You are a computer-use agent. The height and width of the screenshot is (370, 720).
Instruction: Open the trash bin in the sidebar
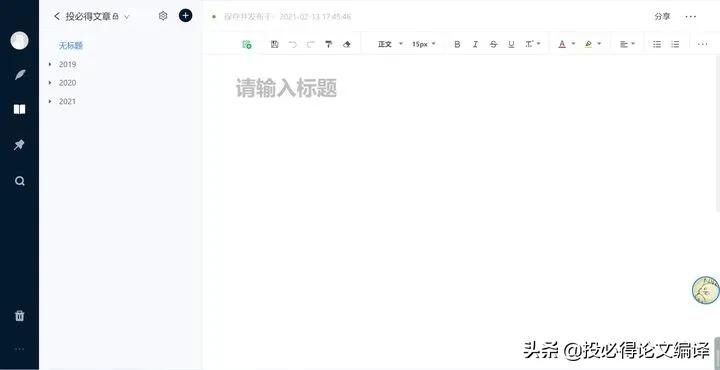click(x=19, y=315)
